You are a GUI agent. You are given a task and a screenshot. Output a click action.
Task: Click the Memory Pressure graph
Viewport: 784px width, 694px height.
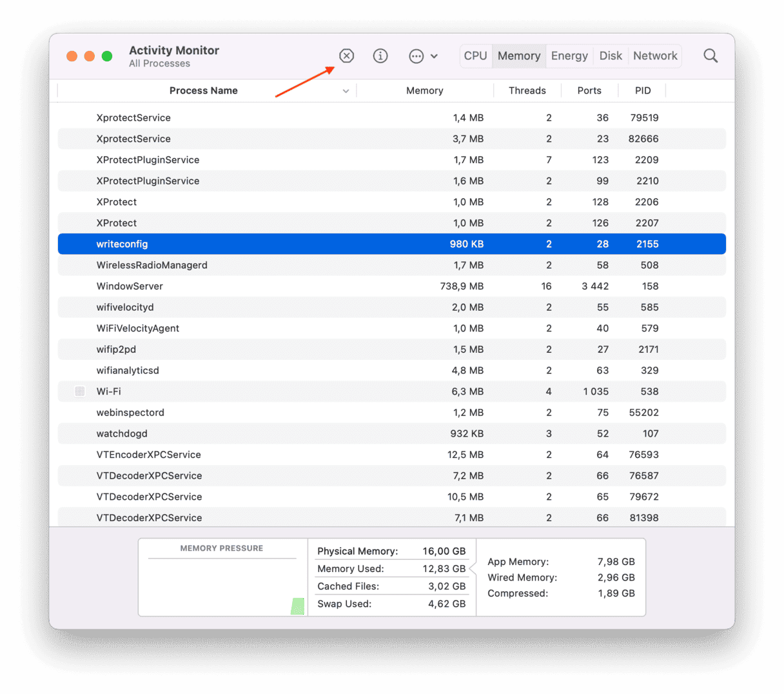click(222, 577)
